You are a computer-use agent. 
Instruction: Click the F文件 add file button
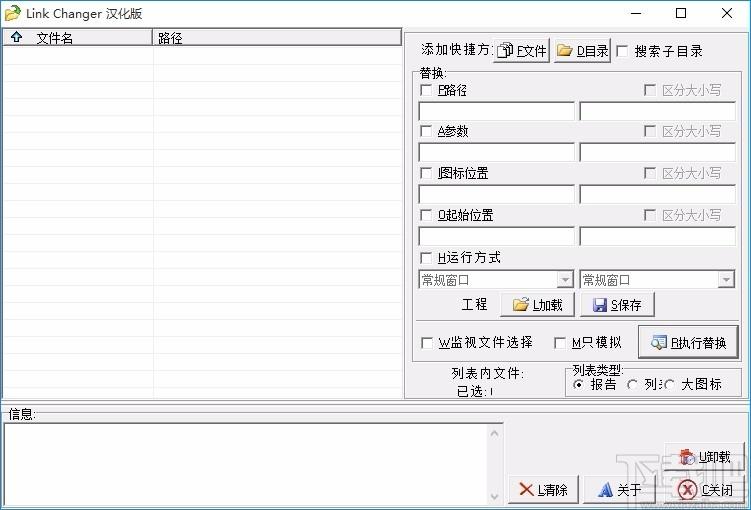(522, 51)
